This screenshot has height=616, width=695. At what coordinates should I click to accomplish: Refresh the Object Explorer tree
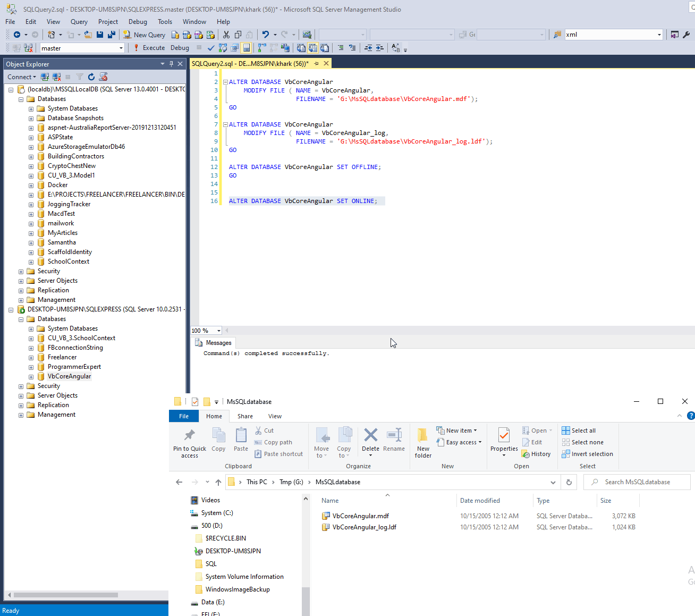(x=91, y=77)
